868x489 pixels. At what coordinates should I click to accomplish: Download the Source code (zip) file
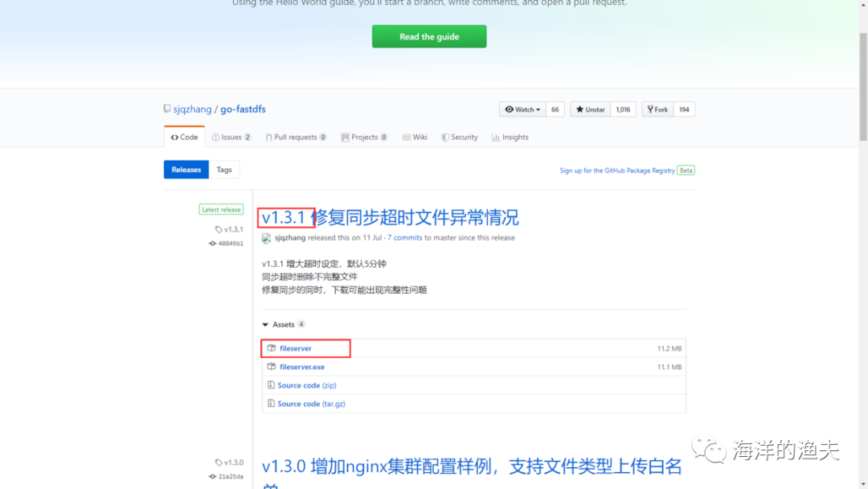click(x=308, y=384)
